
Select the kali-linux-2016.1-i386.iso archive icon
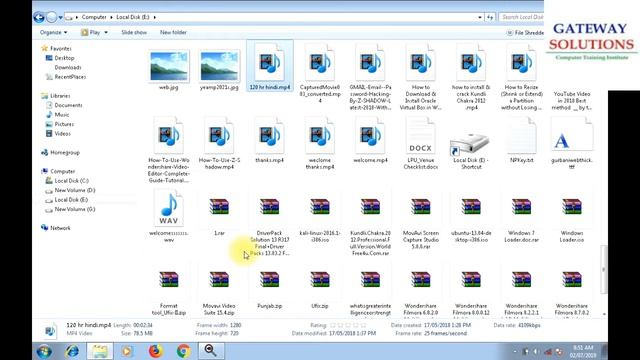tap(320, 207)
